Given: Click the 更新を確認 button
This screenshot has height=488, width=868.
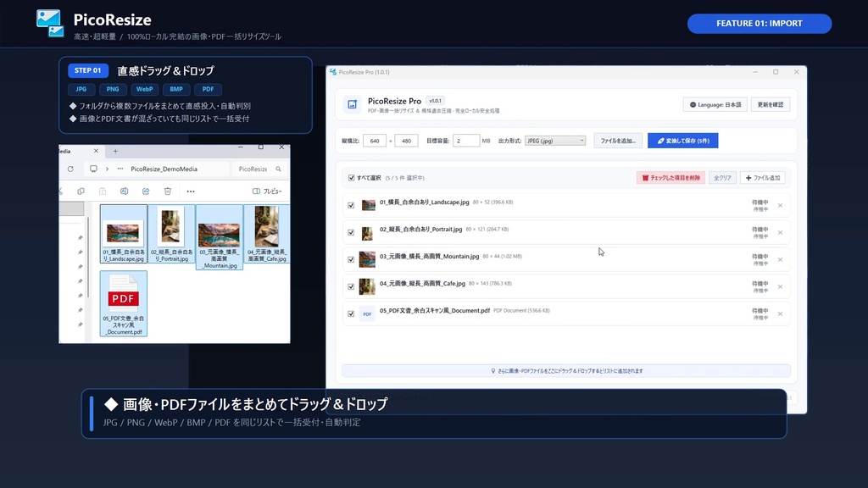Looking at the screenshot, I should (770, 104).
